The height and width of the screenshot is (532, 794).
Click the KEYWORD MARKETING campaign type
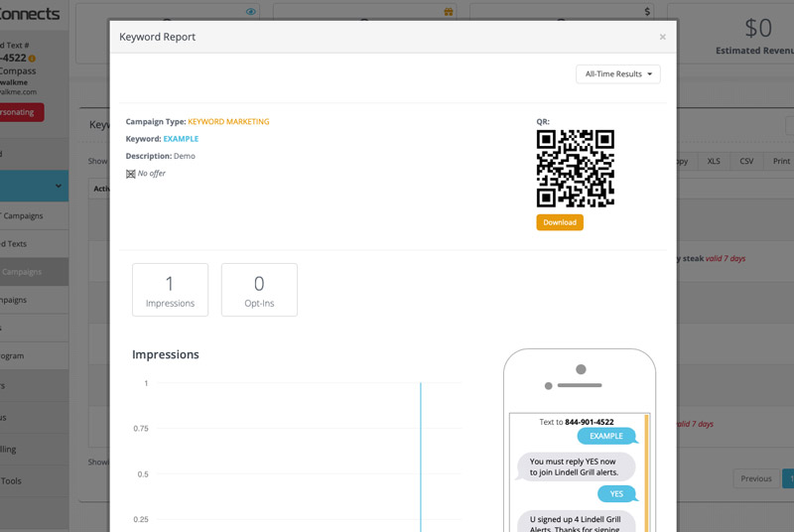tap(228, 121)
